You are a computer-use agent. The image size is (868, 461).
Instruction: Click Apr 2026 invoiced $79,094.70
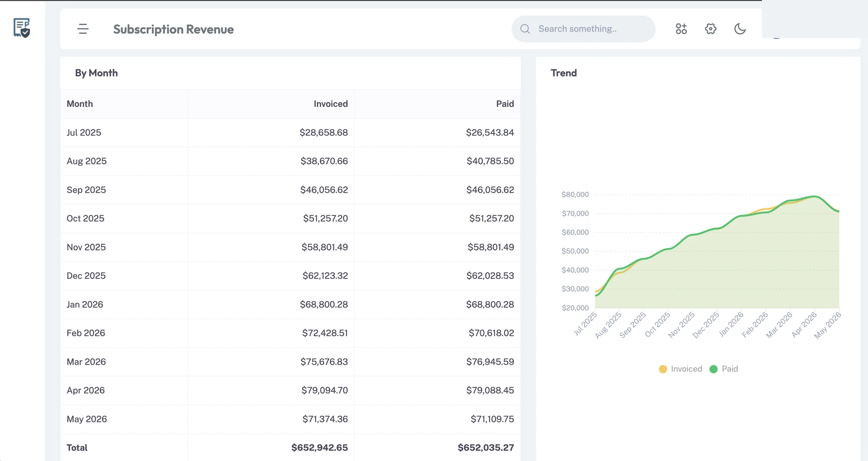325,390
